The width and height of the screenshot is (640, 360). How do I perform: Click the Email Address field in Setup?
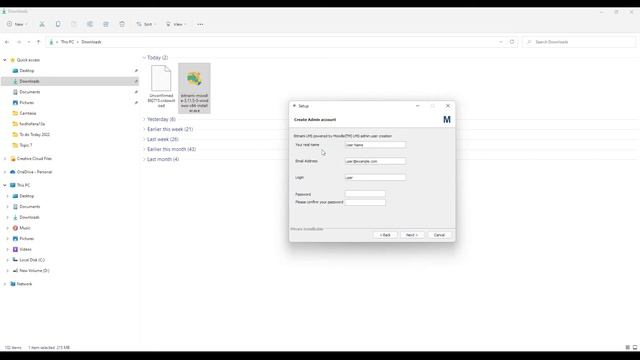click(x=375, y=161)
